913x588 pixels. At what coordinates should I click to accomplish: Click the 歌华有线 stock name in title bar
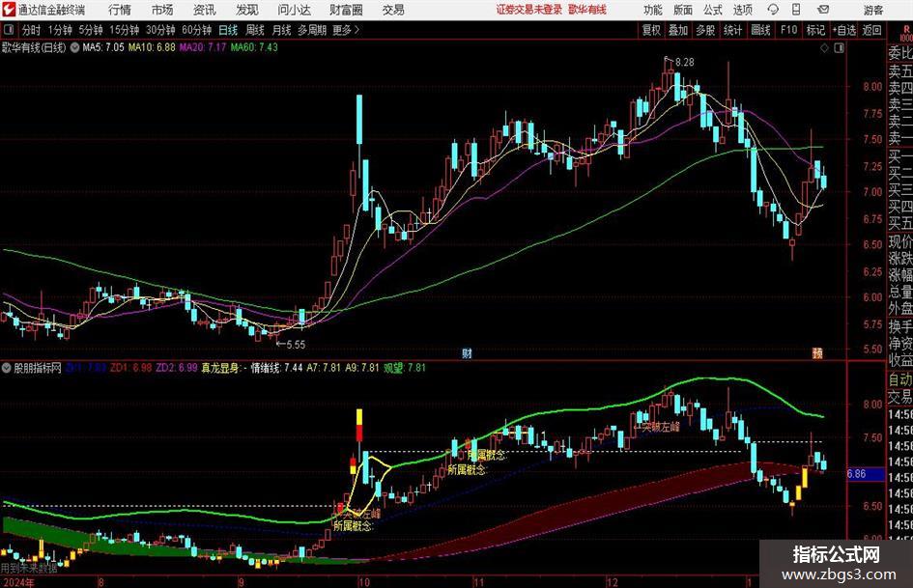tap(587, 10)
